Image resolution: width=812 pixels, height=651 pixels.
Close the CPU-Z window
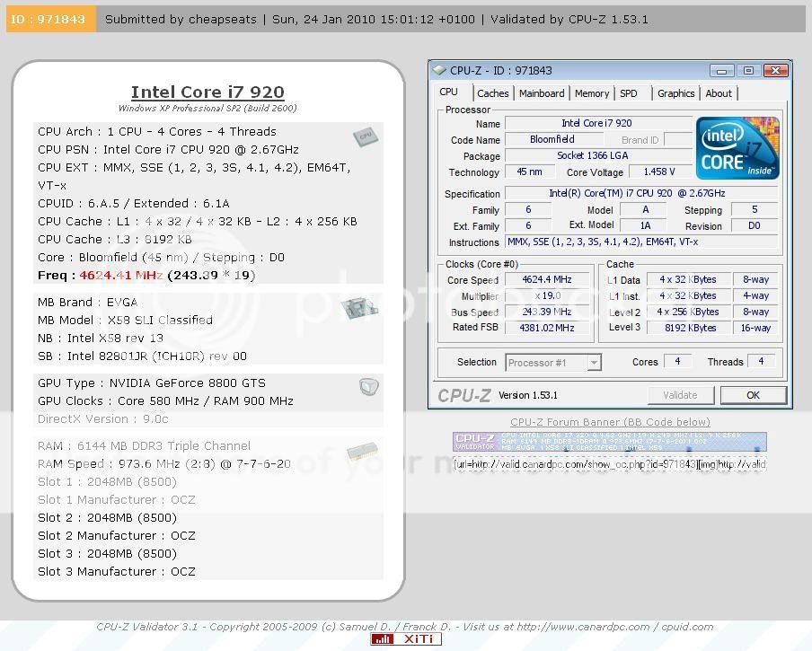(x=775, y=70)
